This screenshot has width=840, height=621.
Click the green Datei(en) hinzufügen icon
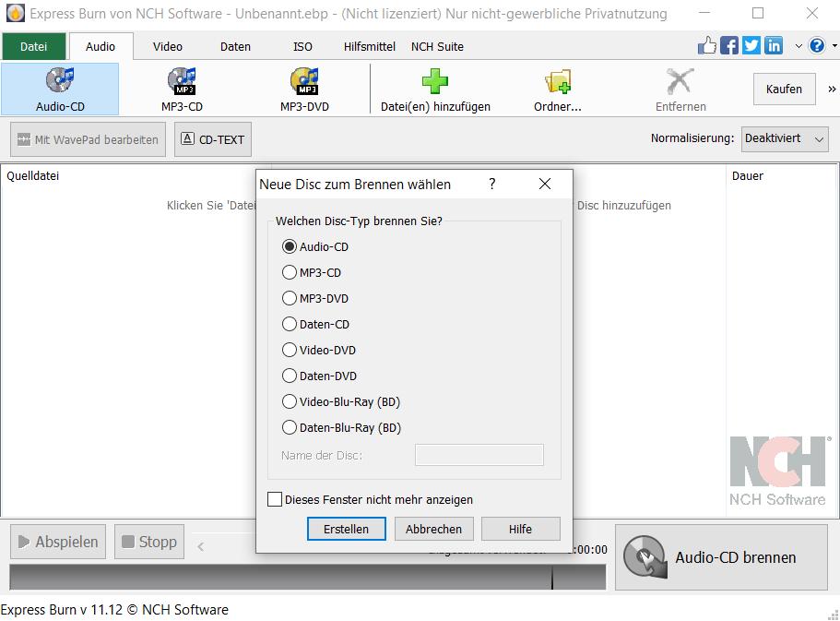pyautogui.click(x=434, y=81)
